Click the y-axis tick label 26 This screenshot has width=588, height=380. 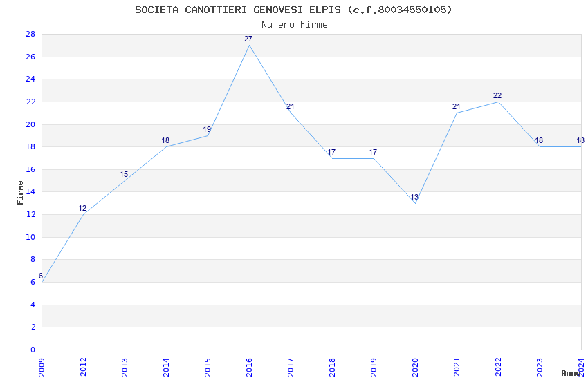[30, 57]
